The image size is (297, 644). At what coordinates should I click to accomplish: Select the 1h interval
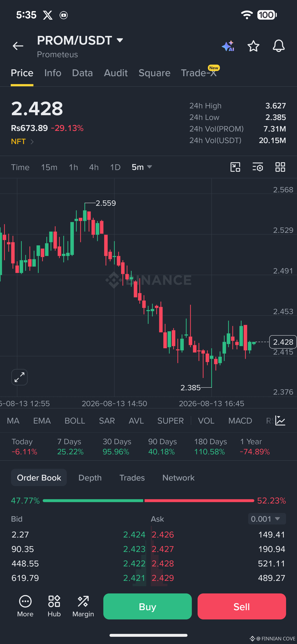pyautogui.click(x=73, y=167)
